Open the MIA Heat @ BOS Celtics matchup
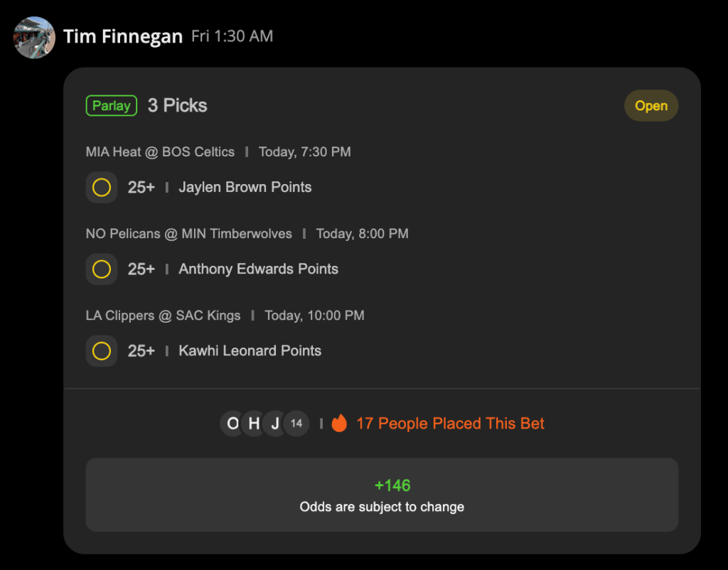This screenshot has height=570, width=728. [160, 152]
